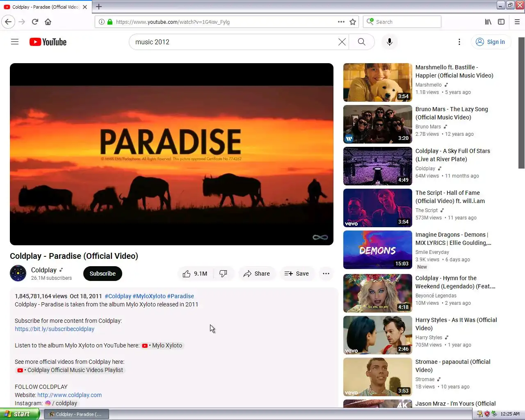Open The Script Hall of Fame thumbnail
The image size is (525, 420).
(378, 208)
